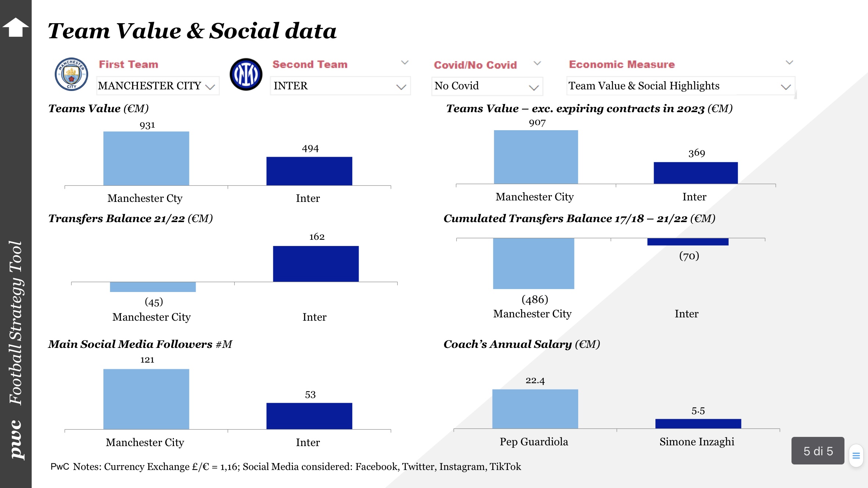Viewport: 868px width, 488px height.
Task: Click the chevron beside Economic Measure header
Action: tap(789, 63)
